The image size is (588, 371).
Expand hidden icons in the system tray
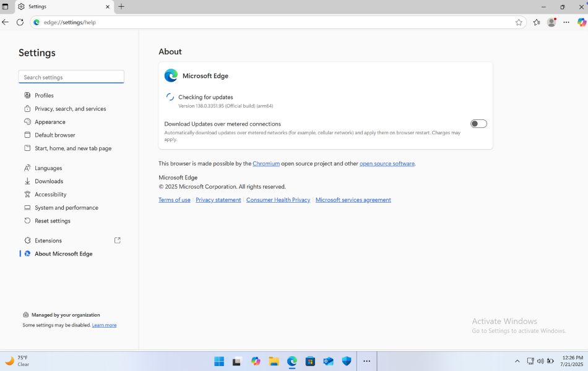517,361
